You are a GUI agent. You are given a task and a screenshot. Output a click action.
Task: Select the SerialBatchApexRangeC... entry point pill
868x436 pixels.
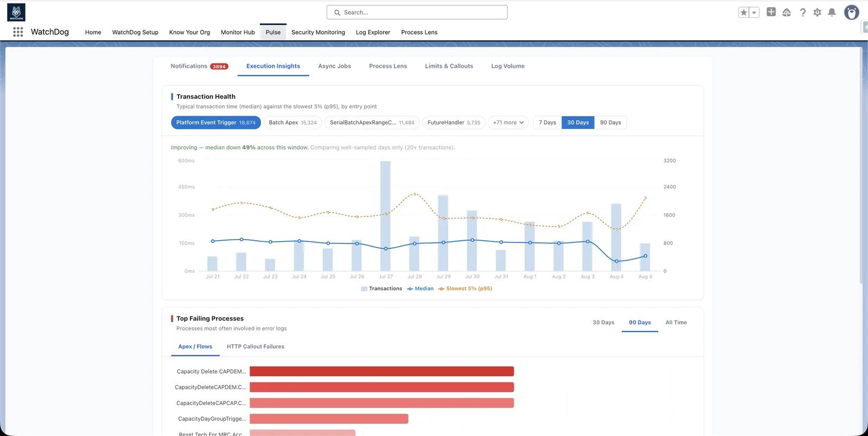(x=372, y=123)
